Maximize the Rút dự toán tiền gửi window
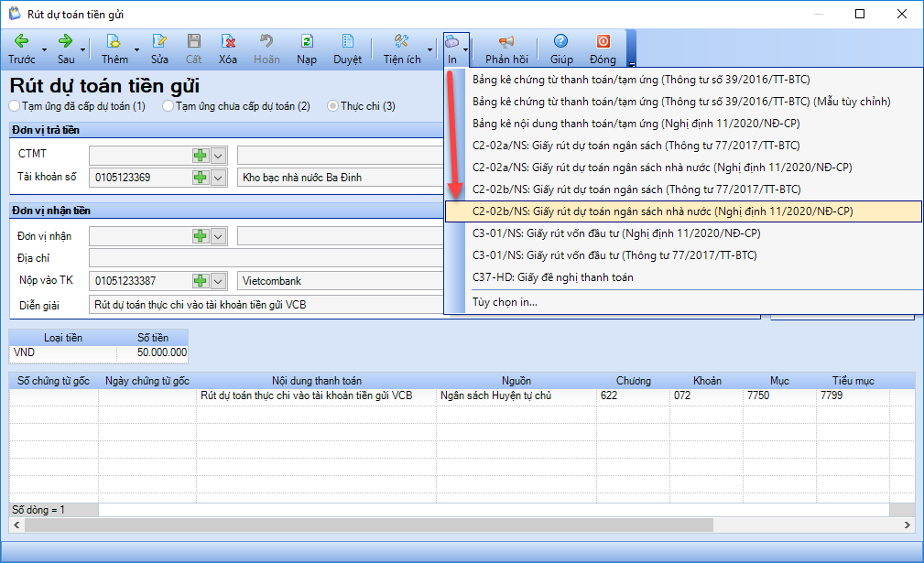Viewport: 924px width, 563px height. coord(860,14)
